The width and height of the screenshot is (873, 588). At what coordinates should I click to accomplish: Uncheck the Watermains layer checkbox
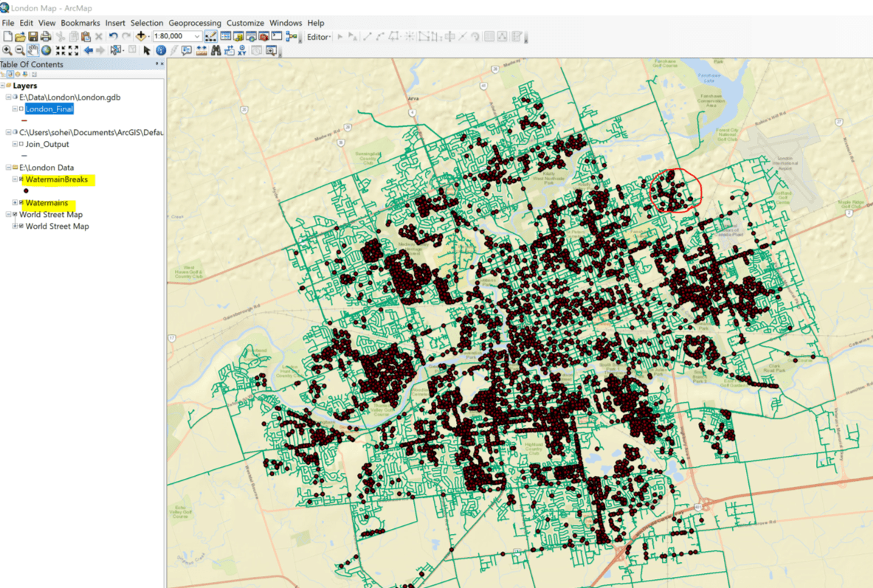click(x=21, y=203)
